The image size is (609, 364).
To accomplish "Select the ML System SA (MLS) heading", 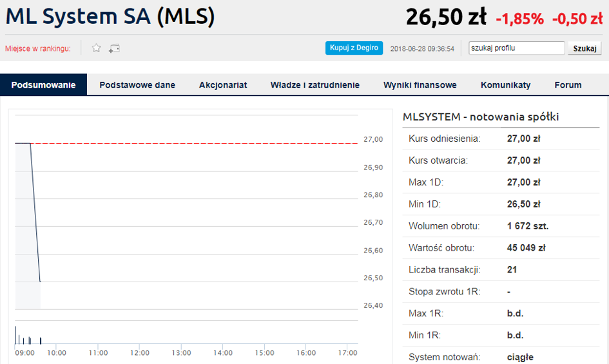I will (x=110, y=17).
